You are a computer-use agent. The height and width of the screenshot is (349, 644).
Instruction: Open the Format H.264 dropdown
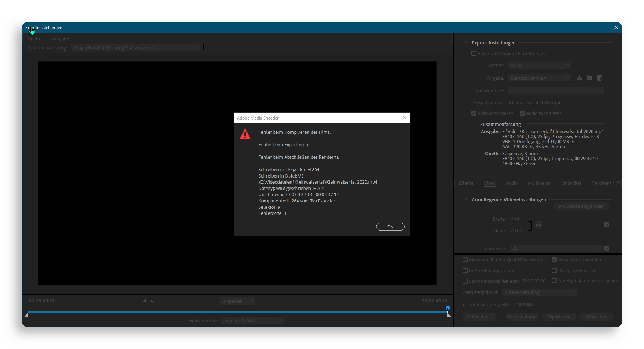click(539, 65)
